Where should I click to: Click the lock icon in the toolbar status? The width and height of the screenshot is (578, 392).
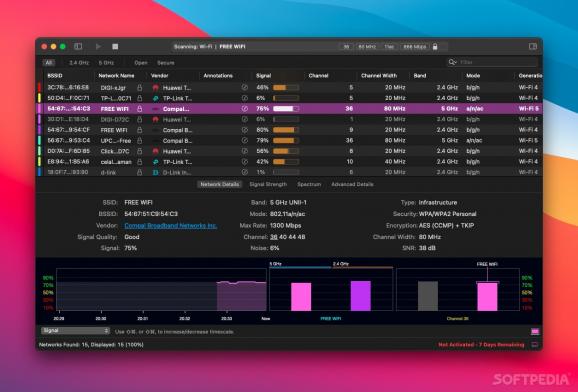435,47
